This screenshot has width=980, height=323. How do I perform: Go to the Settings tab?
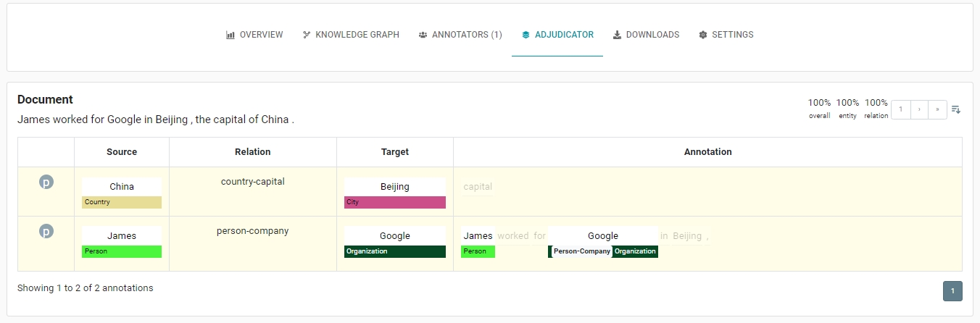726,35
